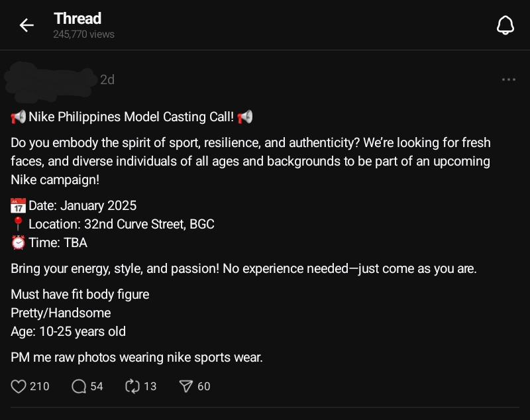Viewport: 530px width, 420px height.
Task: Open the 210 likes count
Action: (40, 386)
